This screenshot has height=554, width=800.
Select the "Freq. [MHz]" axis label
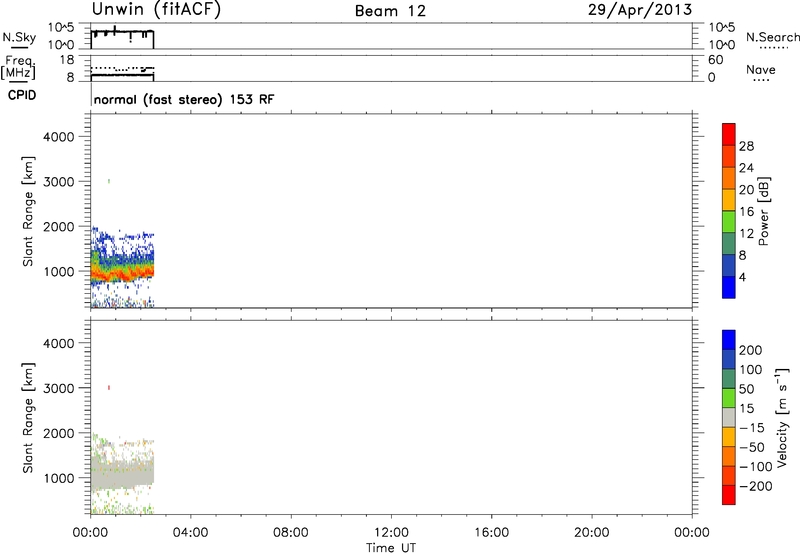[18, 68]
